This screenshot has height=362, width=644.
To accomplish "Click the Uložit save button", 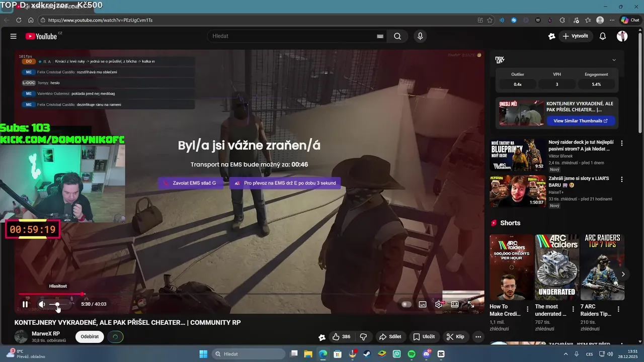I will pyautogui.click(x=424, y=337).
